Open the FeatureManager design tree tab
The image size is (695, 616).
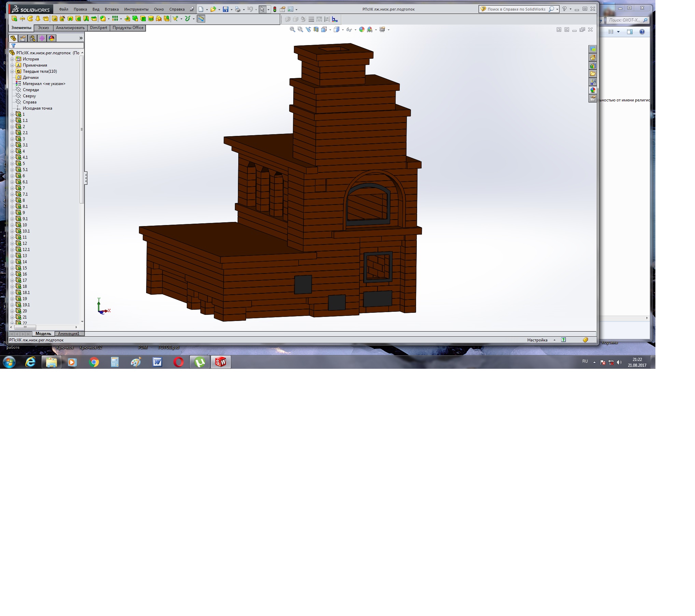pyautogui.click(x=13, y=38)
